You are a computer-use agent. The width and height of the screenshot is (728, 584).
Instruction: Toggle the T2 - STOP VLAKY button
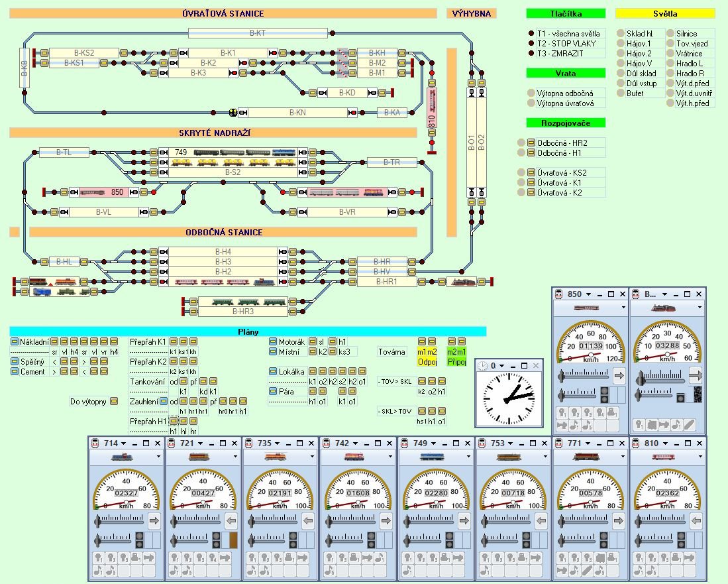531,43
